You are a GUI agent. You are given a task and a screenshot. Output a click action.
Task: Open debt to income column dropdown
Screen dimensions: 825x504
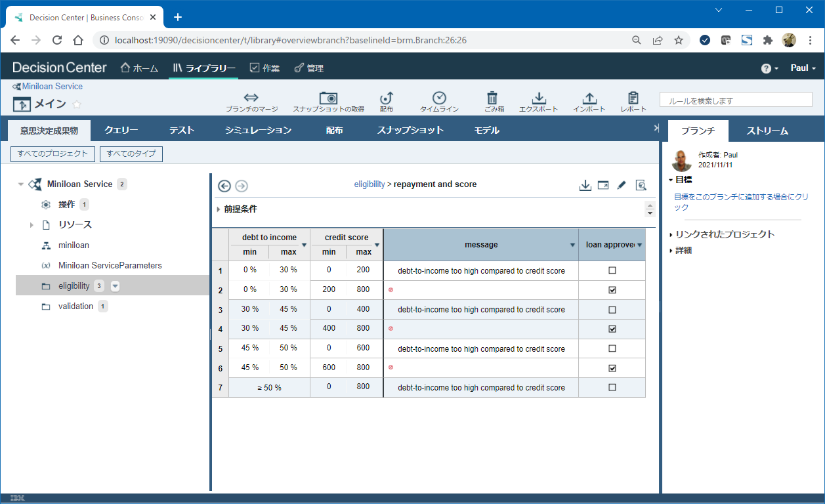(x=304, y=245)
